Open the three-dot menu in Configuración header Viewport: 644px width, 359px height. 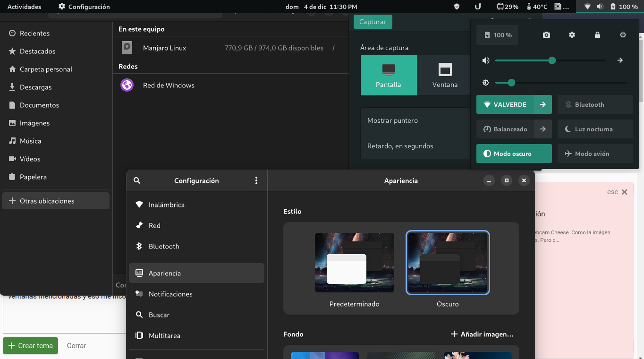(x=256, y=180)
